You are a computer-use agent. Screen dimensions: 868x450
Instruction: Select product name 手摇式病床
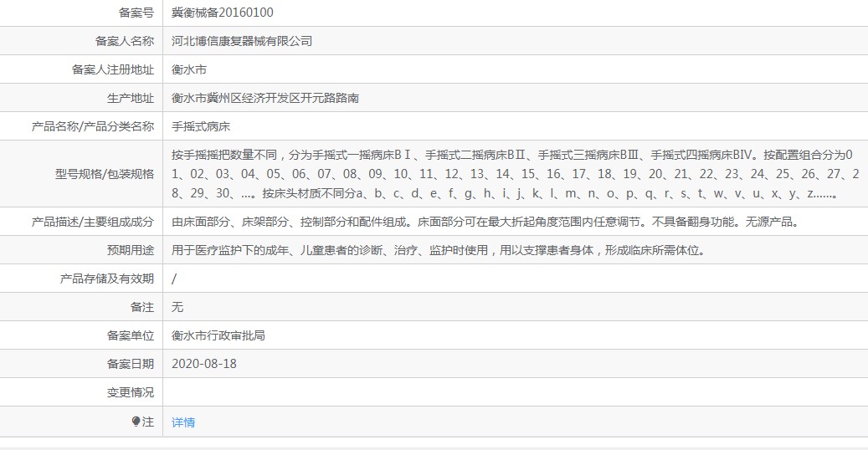click(200, 127)
